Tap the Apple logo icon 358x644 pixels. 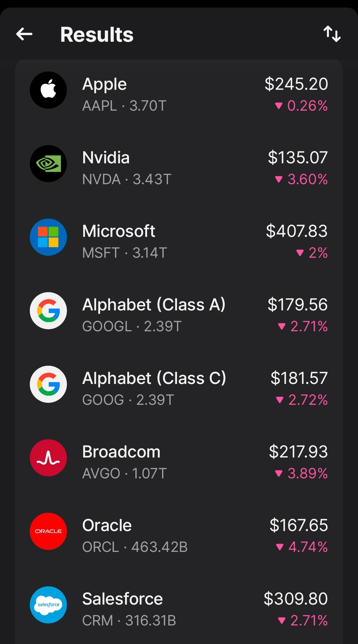(48, 90)
